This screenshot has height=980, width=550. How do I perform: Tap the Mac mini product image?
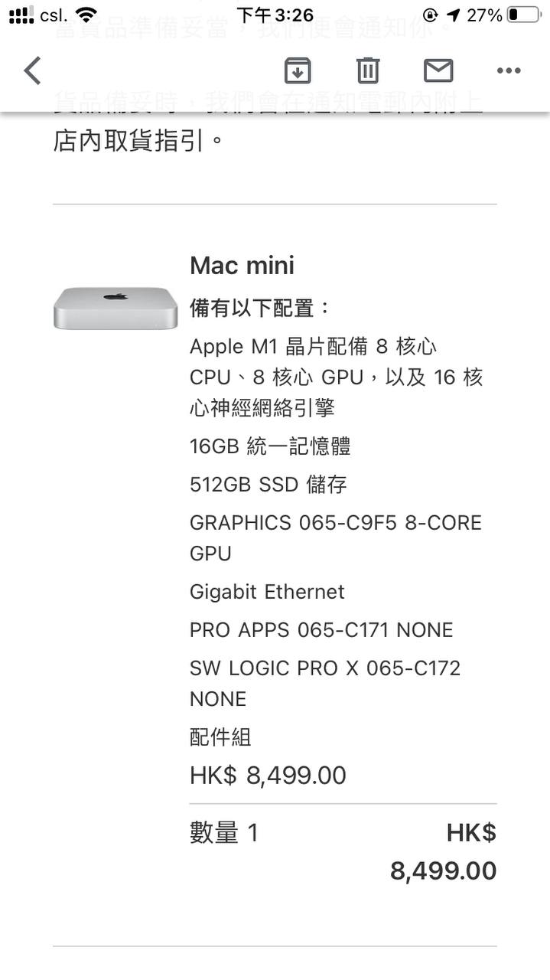tap(116, 308)
